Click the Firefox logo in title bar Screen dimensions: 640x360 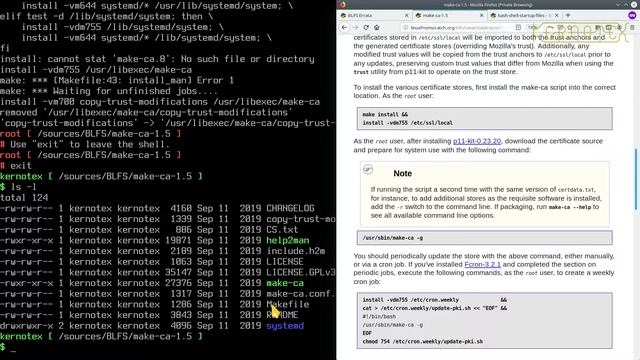pos(342,4)
